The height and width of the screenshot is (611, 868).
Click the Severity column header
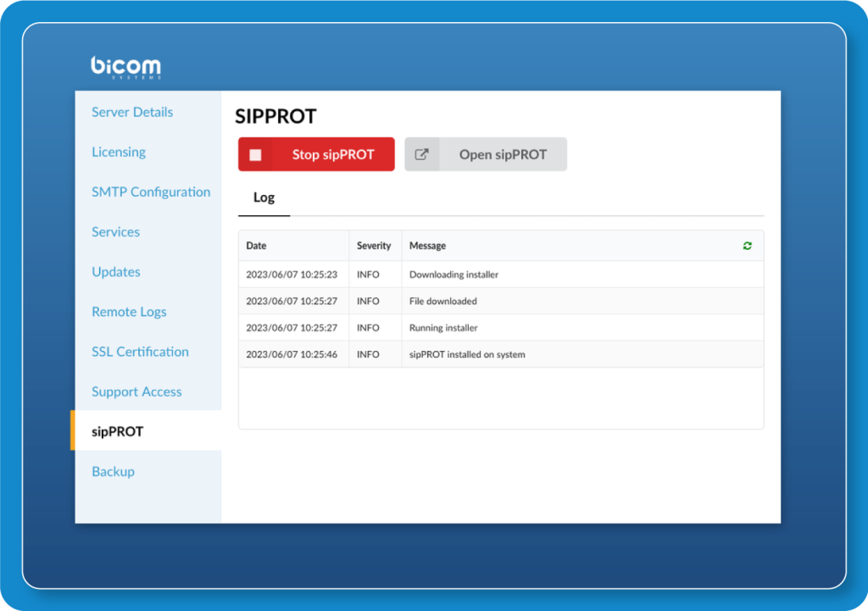coord(374,246)
